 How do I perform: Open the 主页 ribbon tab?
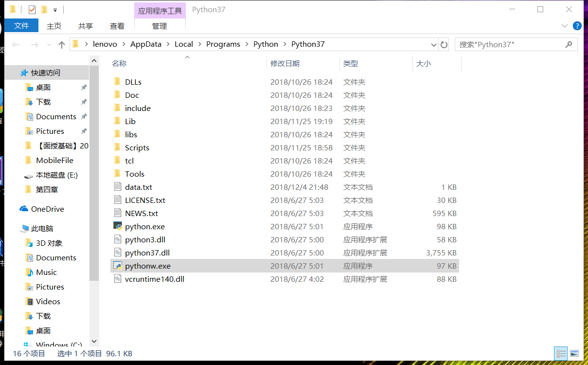pyautogui.click(x=54, y=26)
